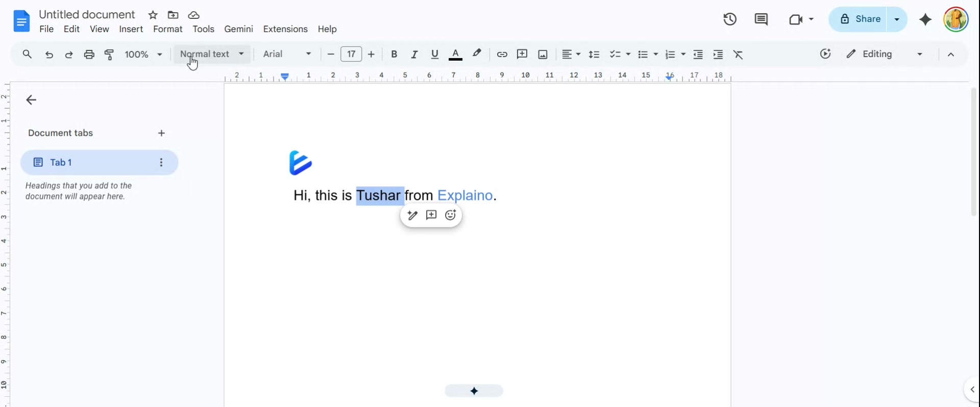Click the search menus magnifier icon

point(27,54)
